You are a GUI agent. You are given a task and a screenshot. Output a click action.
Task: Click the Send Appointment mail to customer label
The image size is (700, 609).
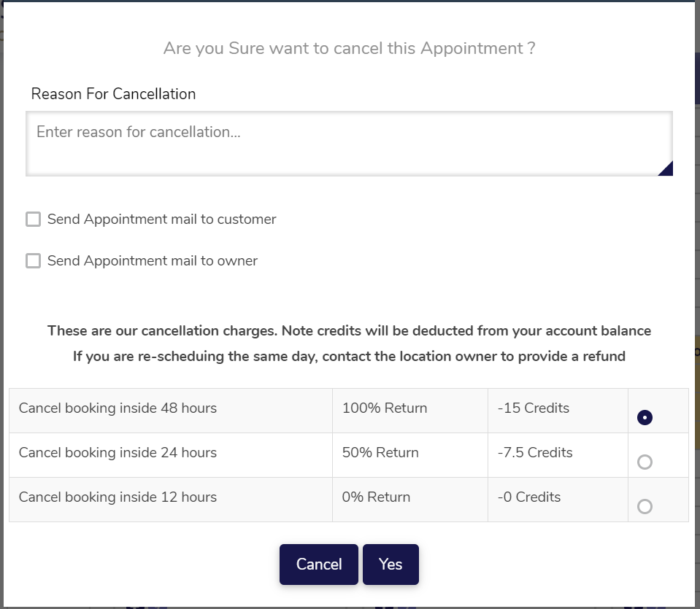pos(161,219)
